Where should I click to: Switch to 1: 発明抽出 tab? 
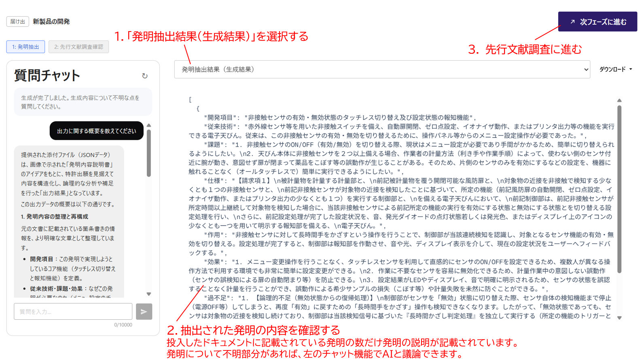click(x=25, y=47)
